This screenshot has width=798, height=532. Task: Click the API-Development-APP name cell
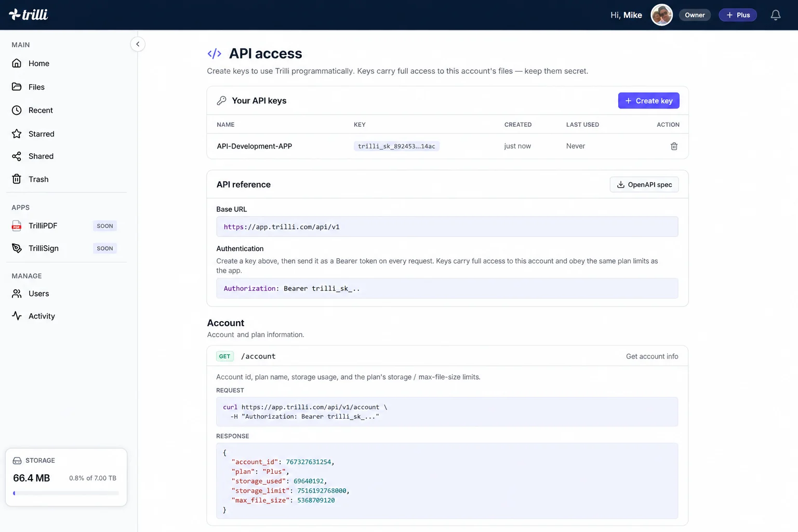tap(255, 147)
